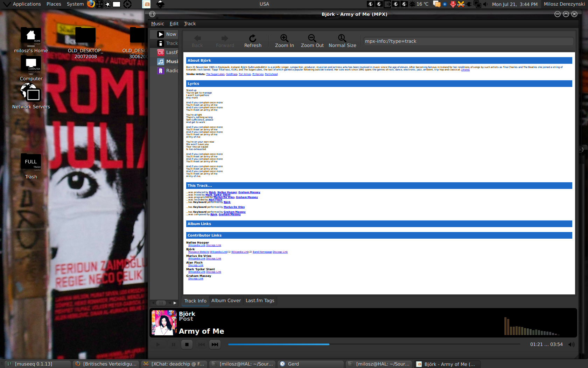Open the OLD_DESKTOP_20072008 folder
The height and width of the screenshot is (368, 588).
[85, 43]
